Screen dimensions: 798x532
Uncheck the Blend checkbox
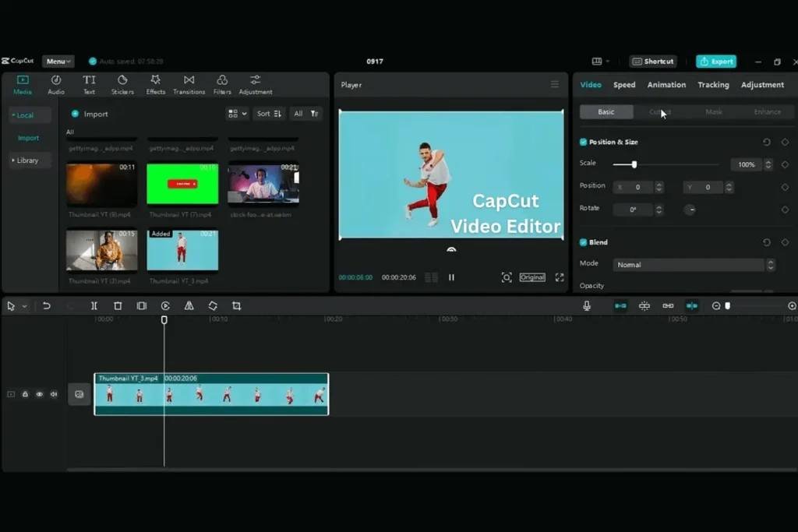(583, 242)
